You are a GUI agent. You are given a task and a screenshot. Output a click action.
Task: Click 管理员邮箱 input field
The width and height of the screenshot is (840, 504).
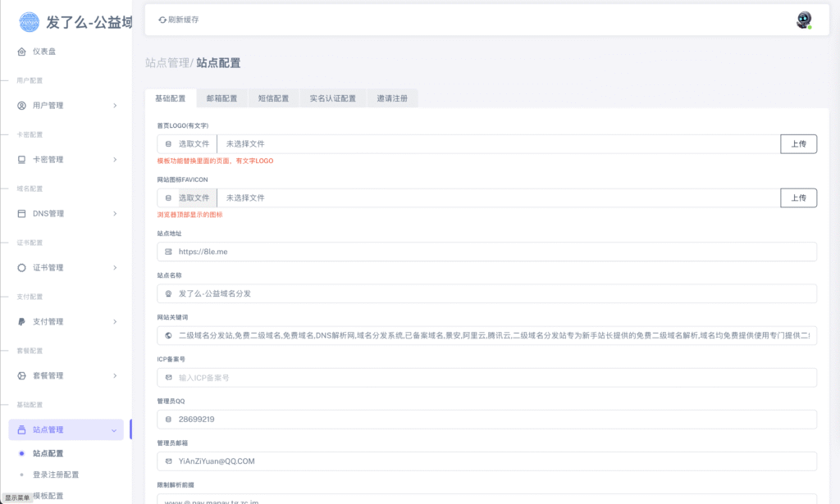tap(486, 461)
